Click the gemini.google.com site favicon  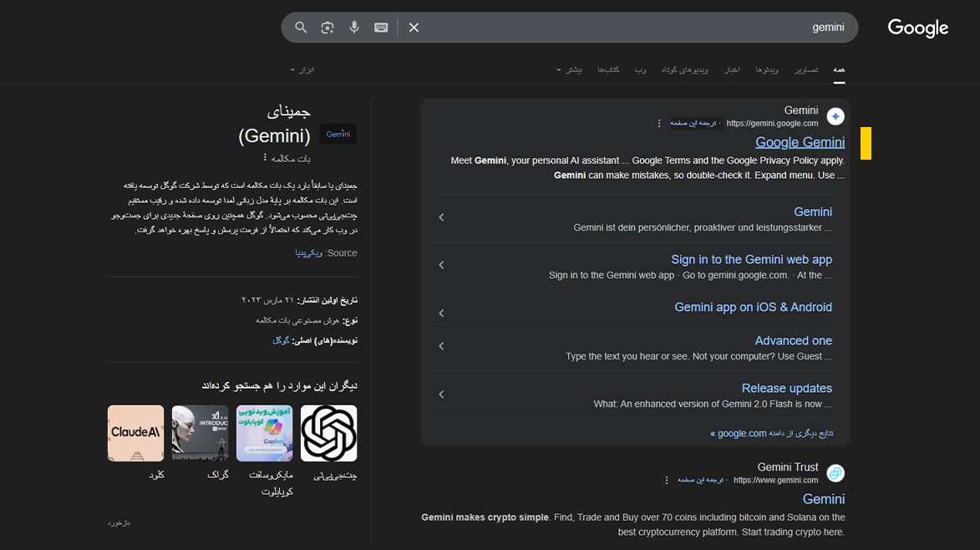[835, 116]
